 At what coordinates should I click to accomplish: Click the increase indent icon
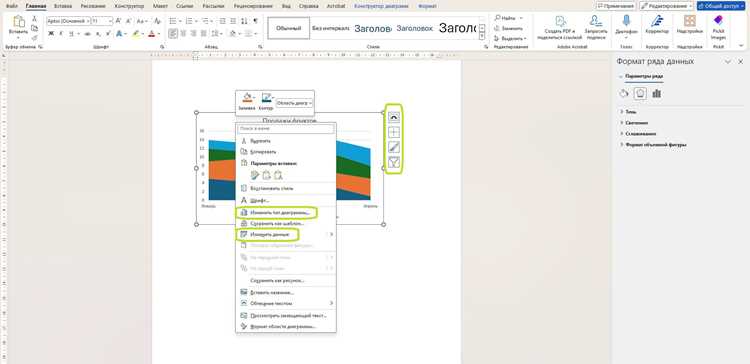pos(233,21)
